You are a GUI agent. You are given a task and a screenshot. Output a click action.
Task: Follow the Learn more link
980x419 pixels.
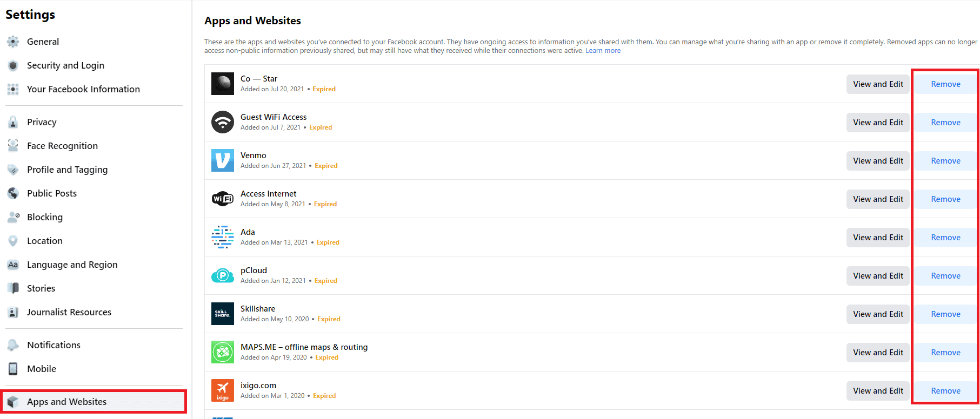603,51
